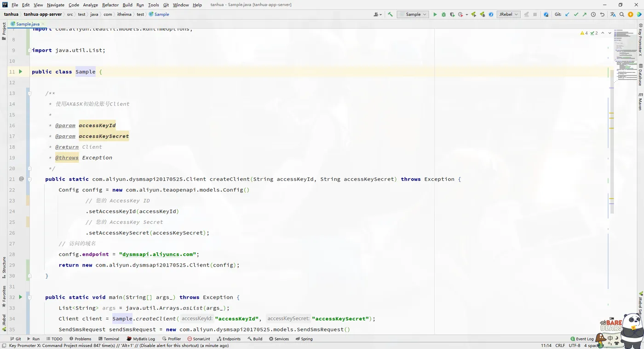Click the Services tool window button
644x349 pixels.
tap(279, 339)
